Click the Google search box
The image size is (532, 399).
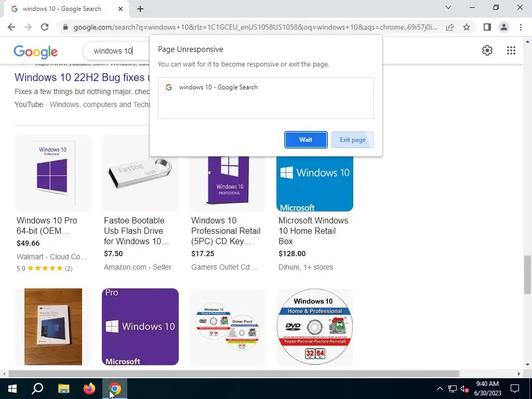coord(117,51)
